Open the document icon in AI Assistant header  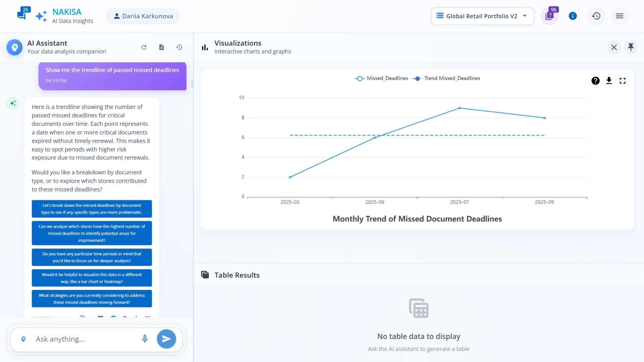[x=162, y=47]
